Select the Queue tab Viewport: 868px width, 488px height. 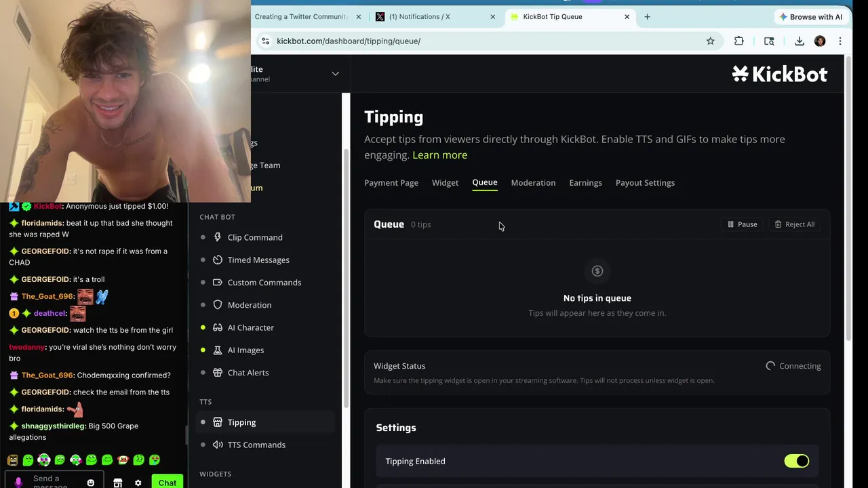pyautogui.click(x=485, y=183)
